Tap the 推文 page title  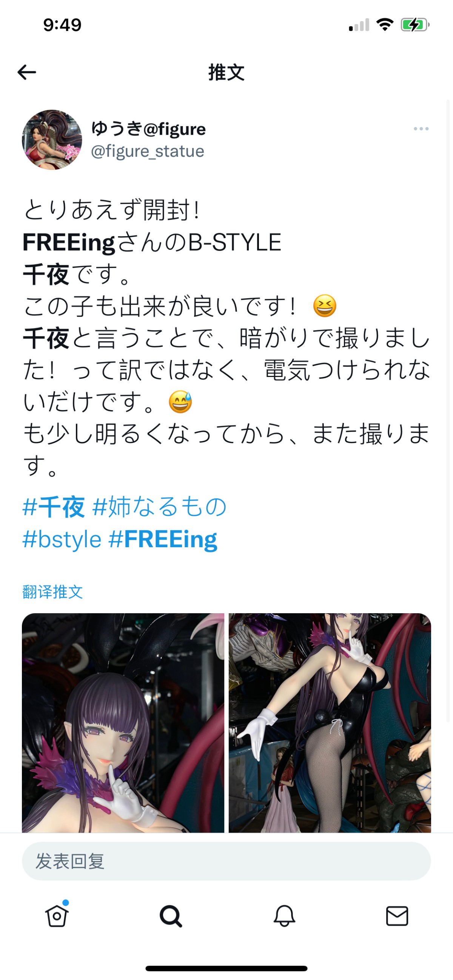pos(226,72)
